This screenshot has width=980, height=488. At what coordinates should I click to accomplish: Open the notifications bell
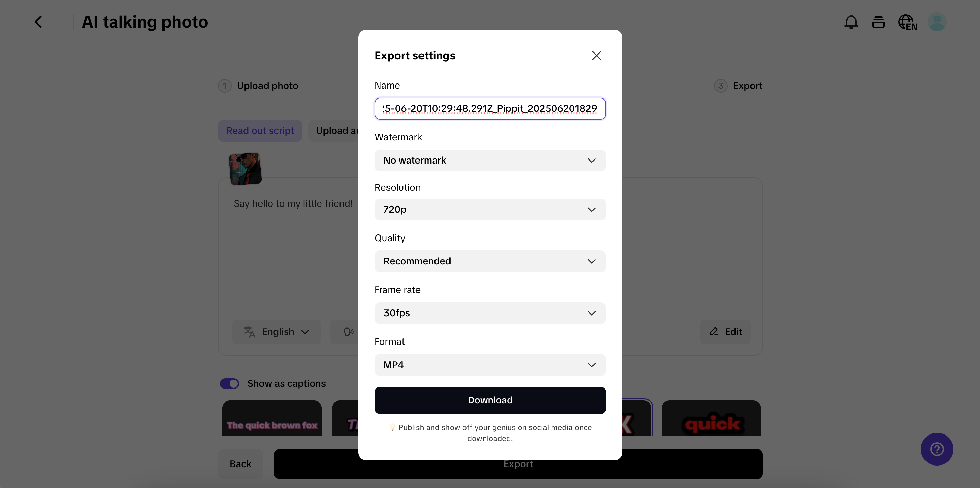[851, 22]
